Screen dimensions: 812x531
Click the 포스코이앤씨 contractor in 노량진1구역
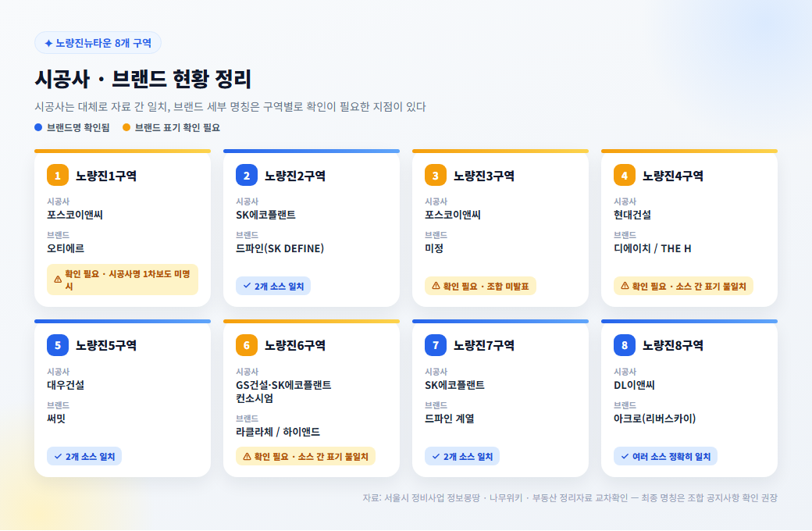75,215
